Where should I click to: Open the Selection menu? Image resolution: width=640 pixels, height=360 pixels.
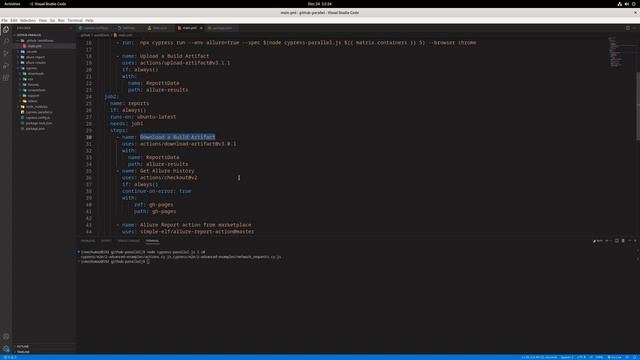click(28, 20)
